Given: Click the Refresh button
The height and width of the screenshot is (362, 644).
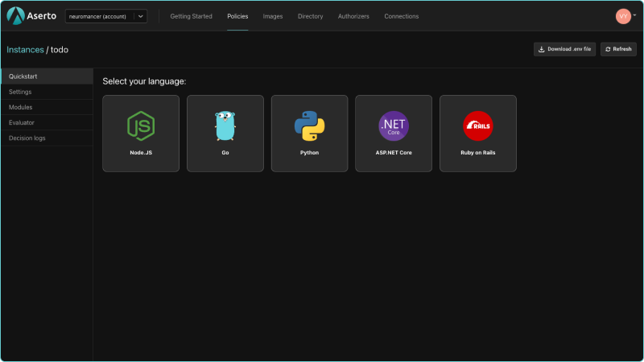Looking at the screenshot, I should pyautogui.click(x=618, y=49).
